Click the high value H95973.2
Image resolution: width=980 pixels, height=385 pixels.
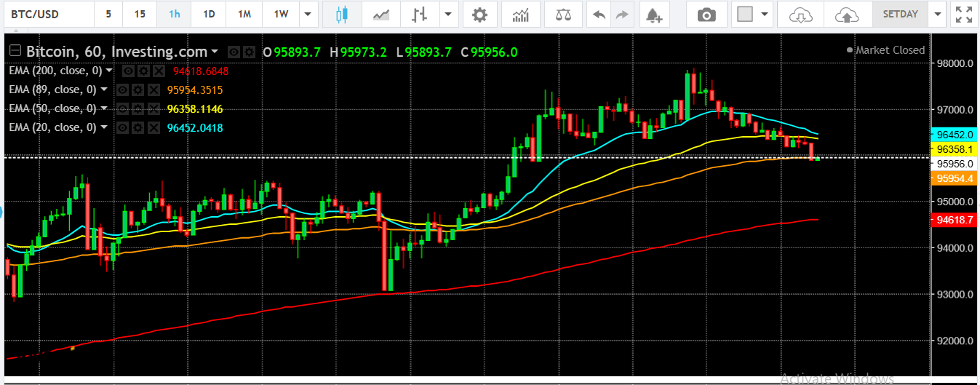tap(358, 52)
